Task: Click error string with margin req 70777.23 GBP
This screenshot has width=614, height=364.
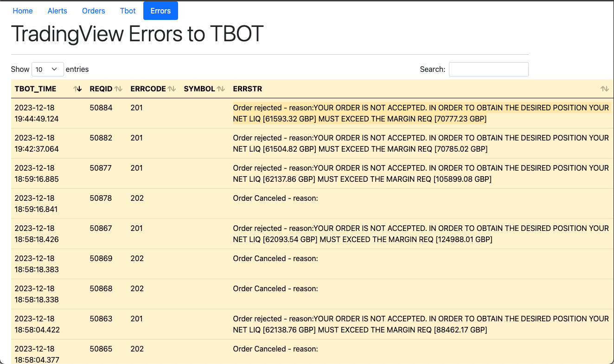Action: (421, 113)
